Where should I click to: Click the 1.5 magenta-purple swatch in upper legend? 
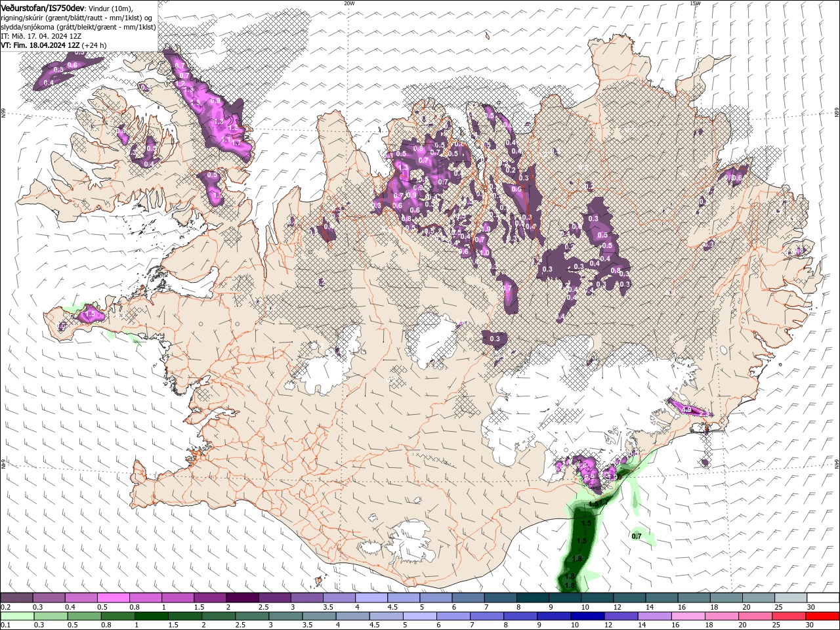pyautogui.click(x=209, y=598)
